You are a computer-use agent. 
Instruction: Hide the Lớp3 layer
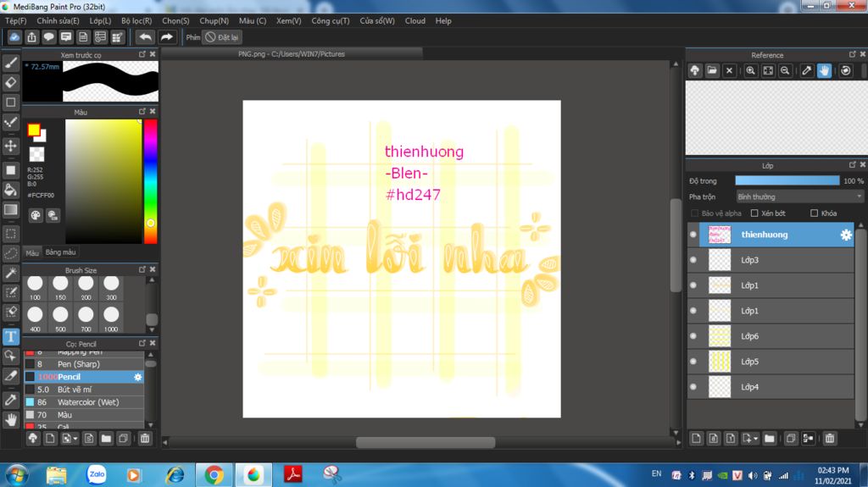pyautogui.click(x=693, y=260)
